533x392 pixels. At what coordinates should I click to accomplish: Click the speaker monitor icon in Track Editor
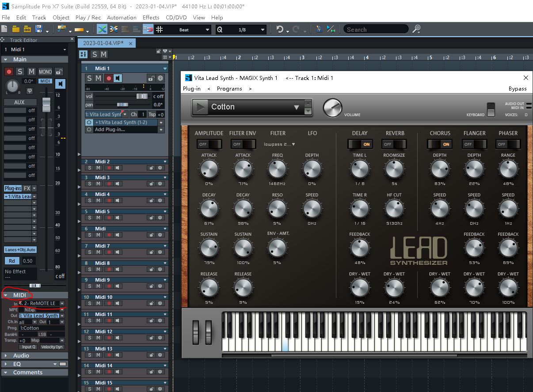(x=61, y=84)
